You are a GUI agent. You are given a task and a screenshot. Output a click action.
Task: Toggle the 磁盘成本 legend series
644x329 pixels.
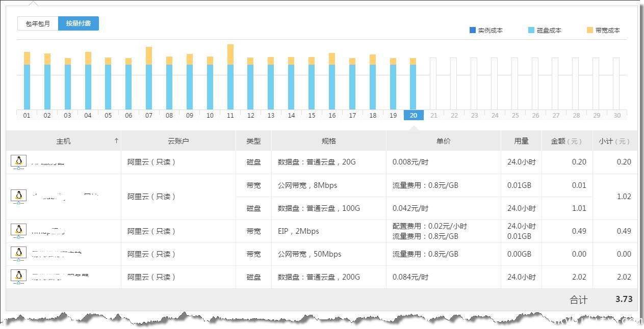coord(545,31)
